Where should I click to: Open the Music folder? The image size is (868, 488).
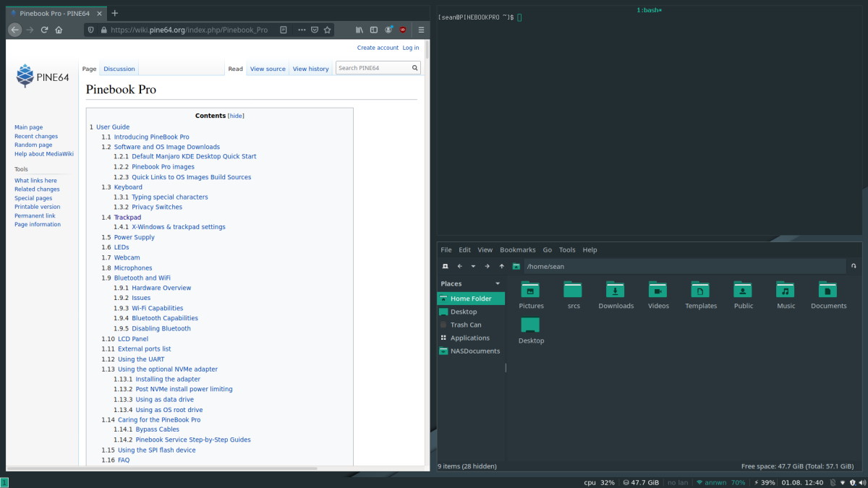click(x=786, y=295)
